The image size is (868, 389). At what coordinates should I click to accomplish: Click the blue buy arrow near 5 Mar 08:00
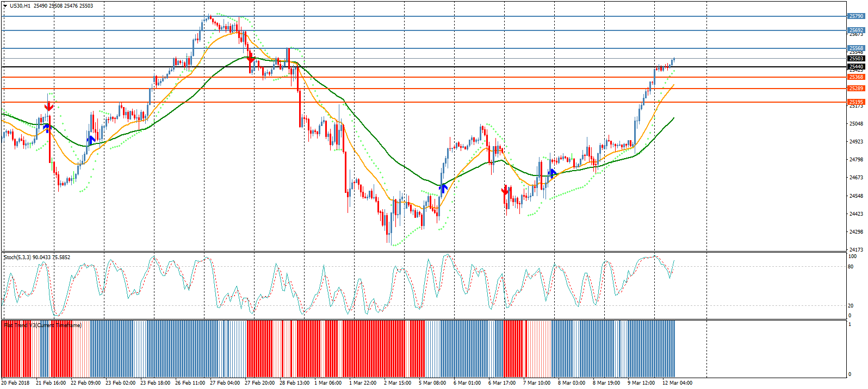(443, 188)
